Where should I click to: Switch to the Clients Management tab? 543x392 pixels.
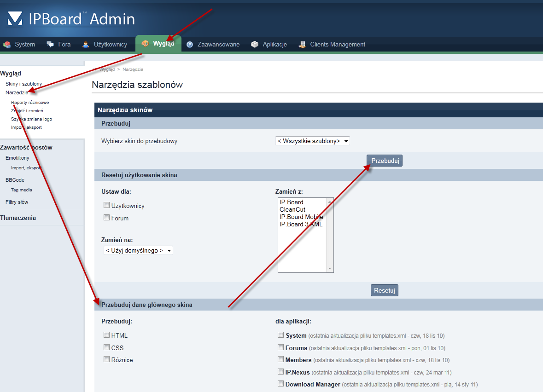click(x=337, y=45)
